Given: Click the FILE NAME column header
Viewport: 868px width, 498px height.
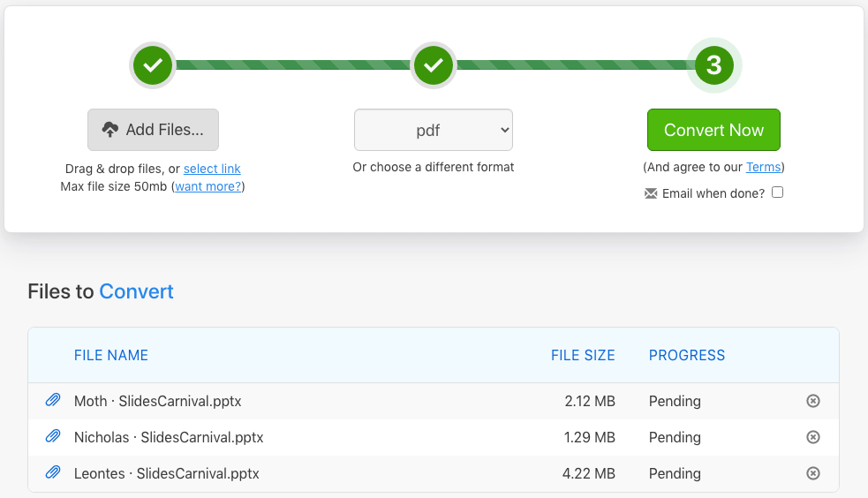Looking at the screenshot, I should pyautogui.click(x=111, y=355).
